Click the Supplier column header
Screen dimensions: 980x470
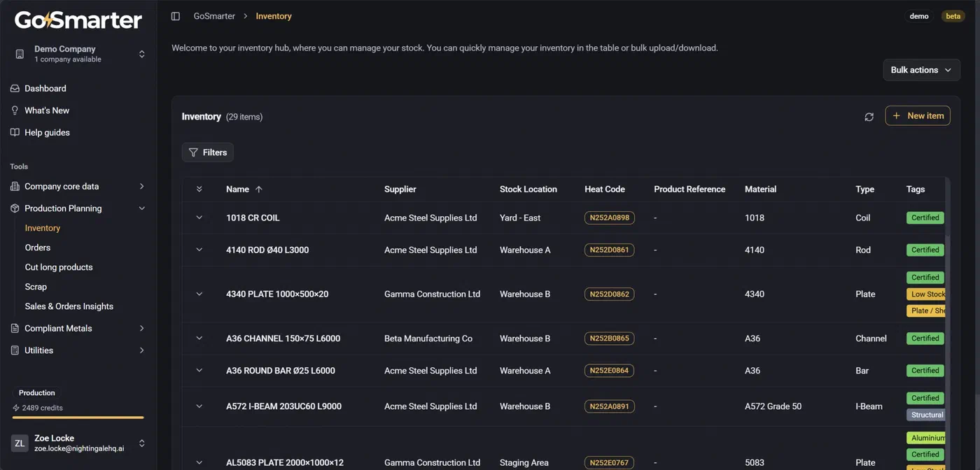click(400, 190)
